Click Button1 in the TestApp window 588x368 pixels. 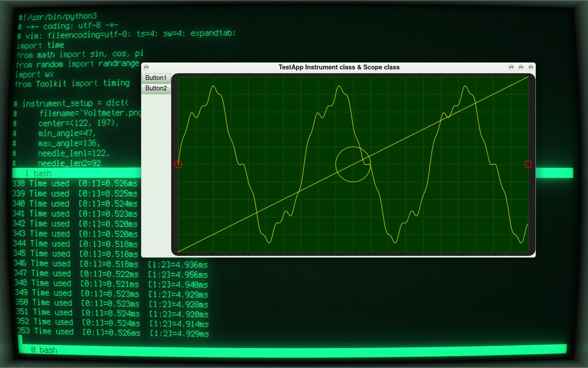click(156, 78)
